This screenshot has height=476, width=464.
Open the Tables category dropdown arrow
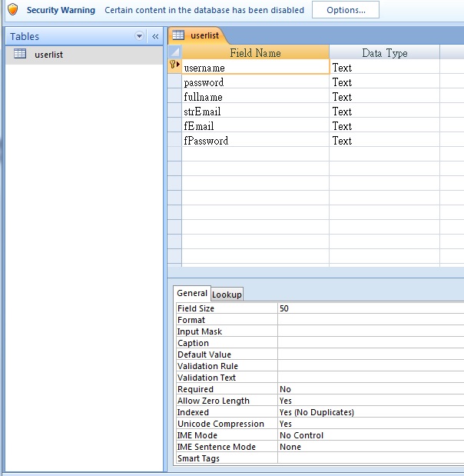pos(139,36)
